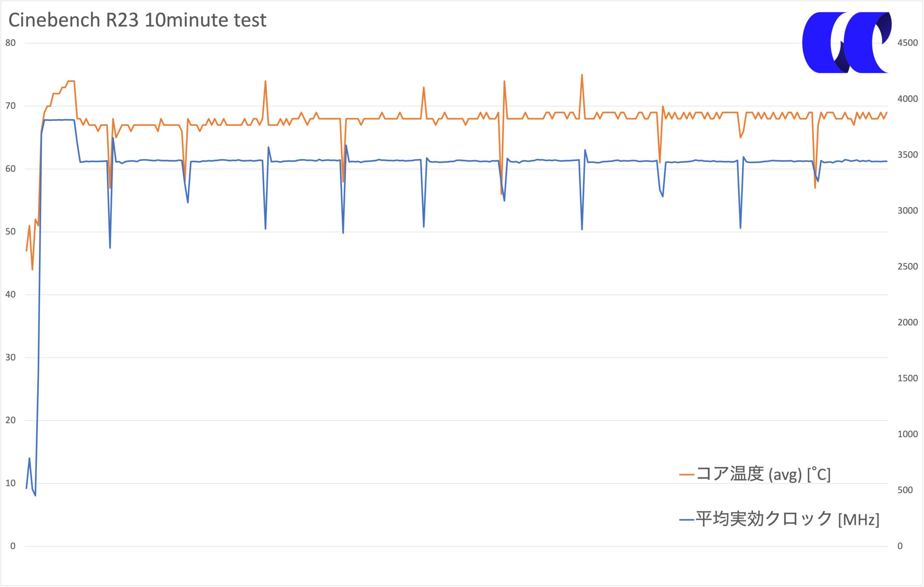This screenshot has height=587, width=924.
Task: Click the 70 label on the left axis
Action: click(x=10, y=106)
